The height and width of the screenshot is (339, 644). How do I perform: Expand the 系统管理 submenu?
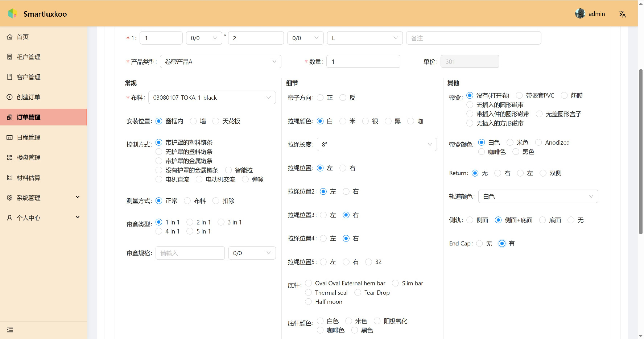coord(44,198)
